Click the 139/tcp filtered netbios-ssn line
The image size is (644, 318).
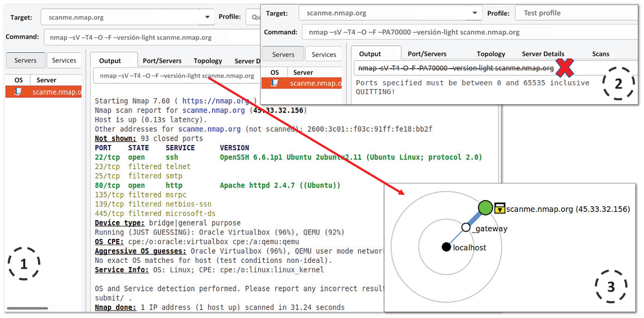coord(153,204)
